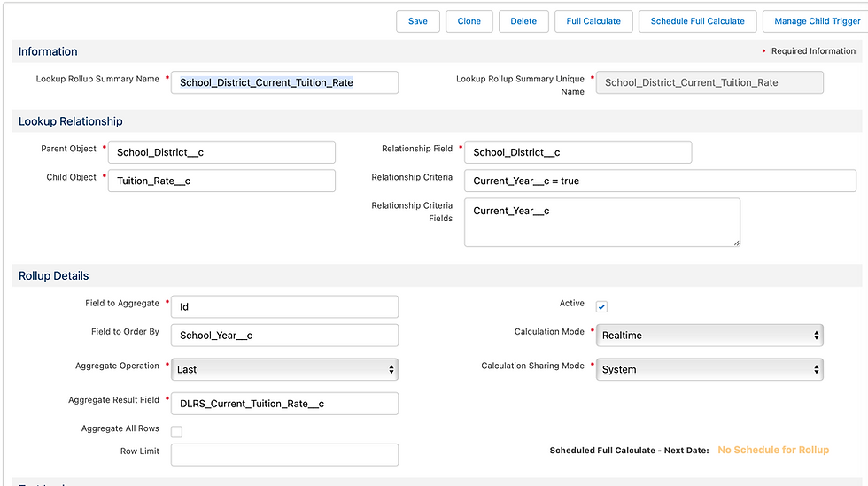The width and height of the screenshot is (868, 486).
Task: Click the 'Required Information' note
Action: click(813, 51)
